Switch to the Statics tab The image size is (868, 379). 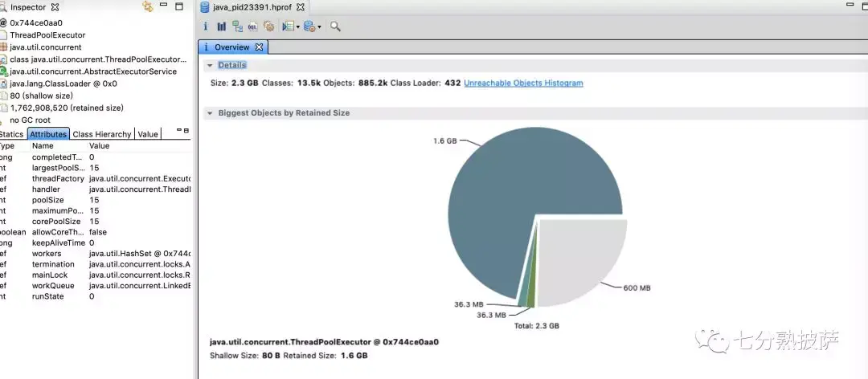coord(11,134)
